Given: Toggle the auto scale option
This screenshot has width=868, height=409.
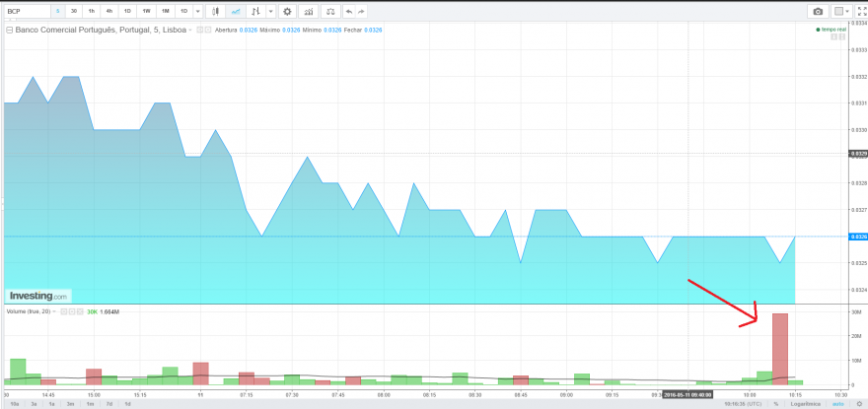Looking at the screenshot, I should pyautogui.click(x=839, y=404).
